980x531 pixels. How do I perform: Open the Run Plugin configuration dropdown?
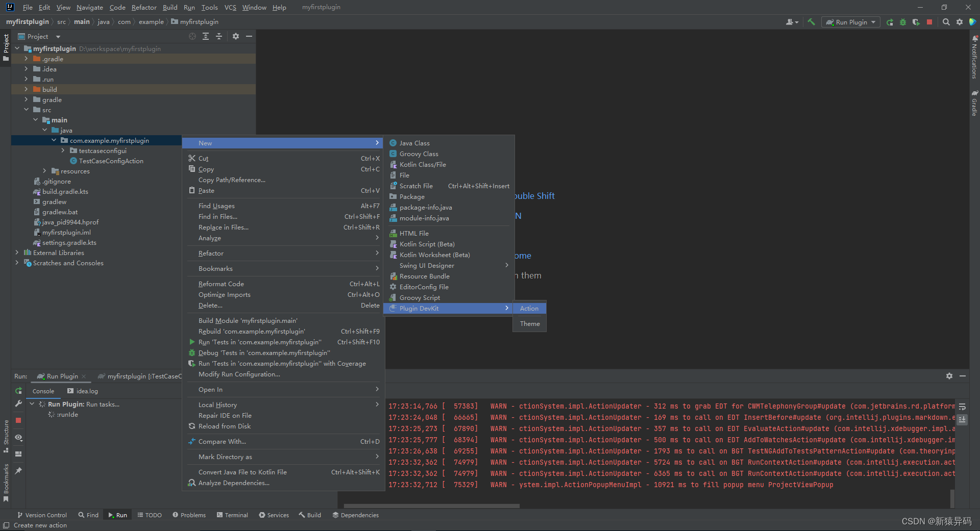851,22
